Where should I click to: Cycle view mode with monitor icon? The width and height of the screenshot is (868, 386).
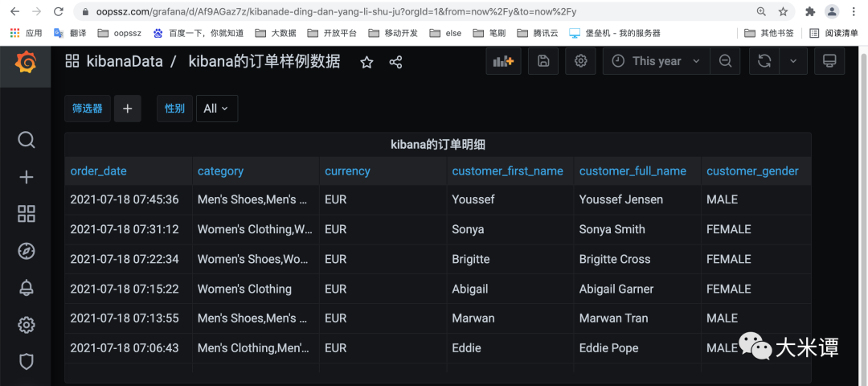[829, 61]
